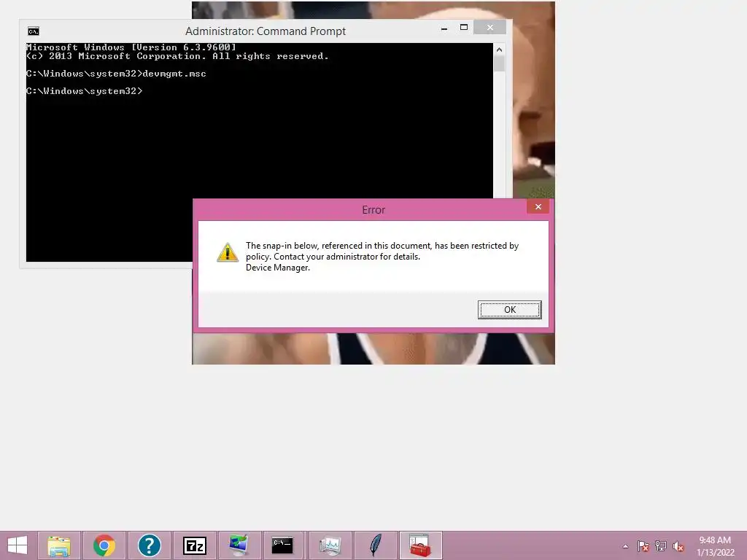Click the Command Prompt scrollbar thumb
This screenshot has width=747, height=560.
499,64
